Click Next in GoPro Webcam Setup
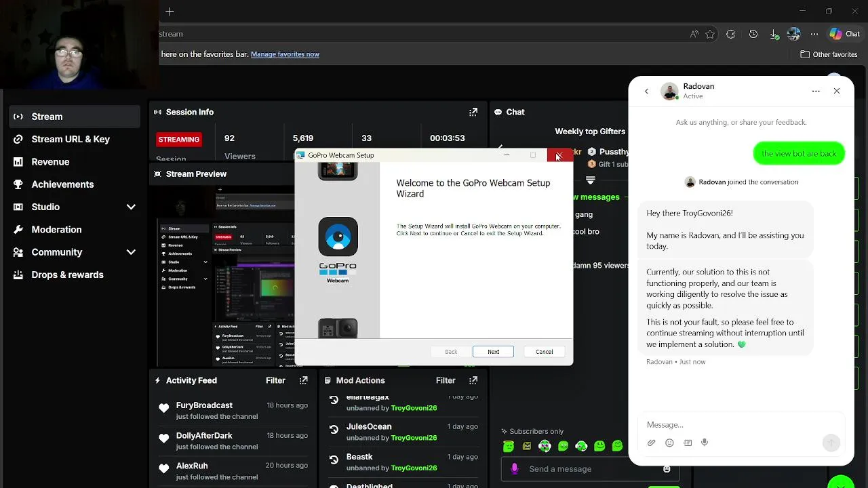 pos(493,352)
